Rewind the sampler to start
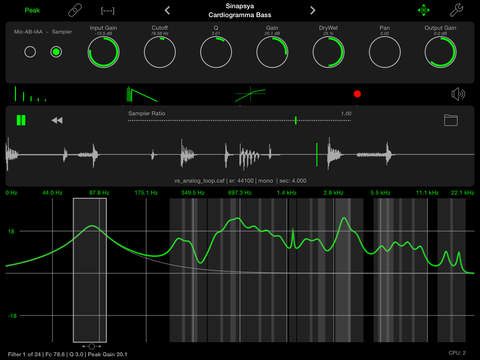 [57, 120]
